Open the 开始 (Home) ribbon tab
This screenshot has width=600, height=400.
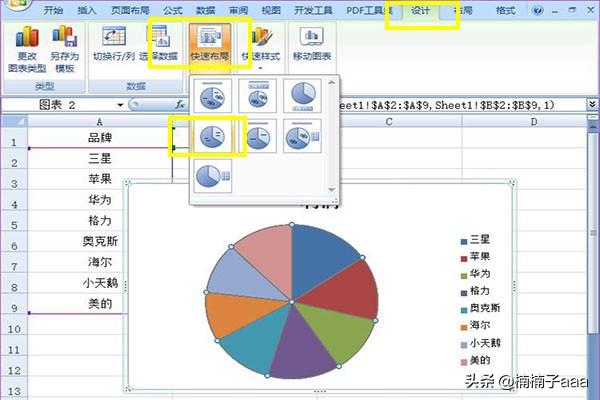tap(53, 10)
